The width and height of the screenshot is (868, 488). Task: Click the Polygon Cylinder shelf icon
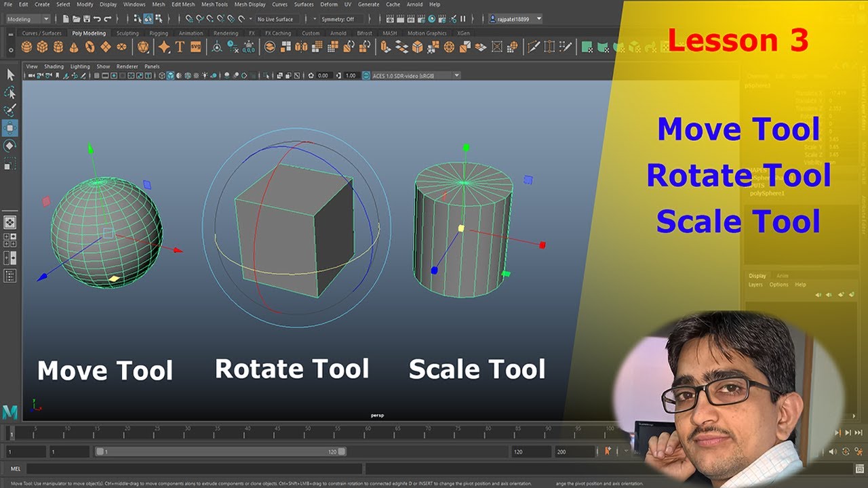[x=58, y=47]
